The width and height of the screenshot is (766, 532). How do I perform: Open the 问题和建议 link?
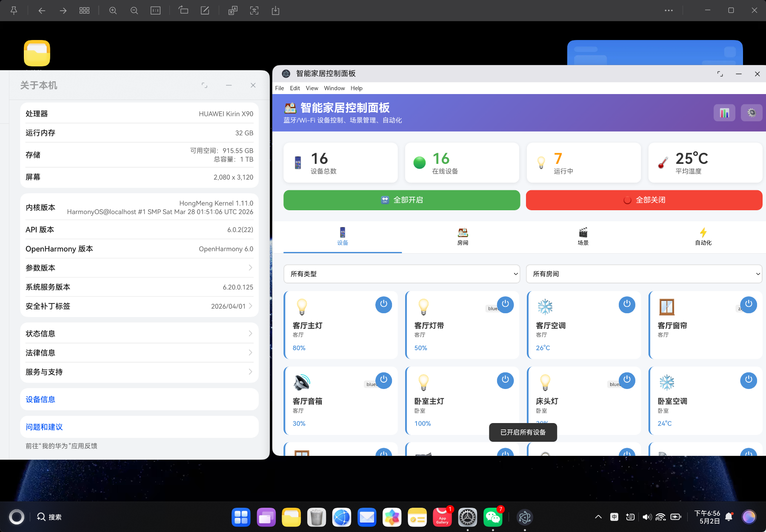point(44,427)
